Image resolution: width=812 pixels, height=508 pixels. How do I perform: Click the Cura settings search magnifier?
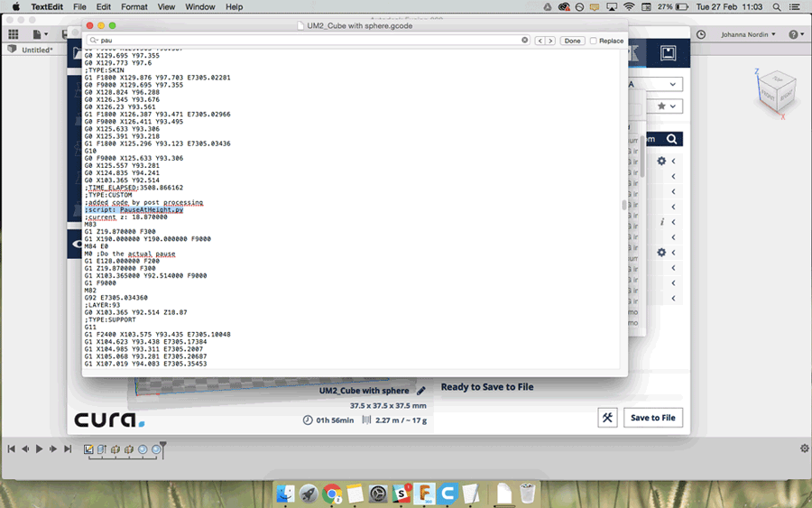click(671, 139)
